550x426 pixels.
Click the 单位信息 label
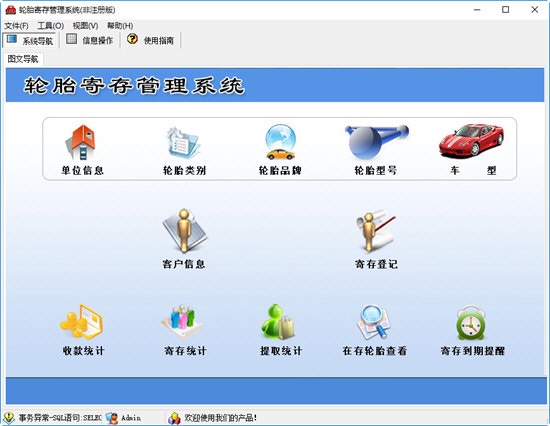82,171
